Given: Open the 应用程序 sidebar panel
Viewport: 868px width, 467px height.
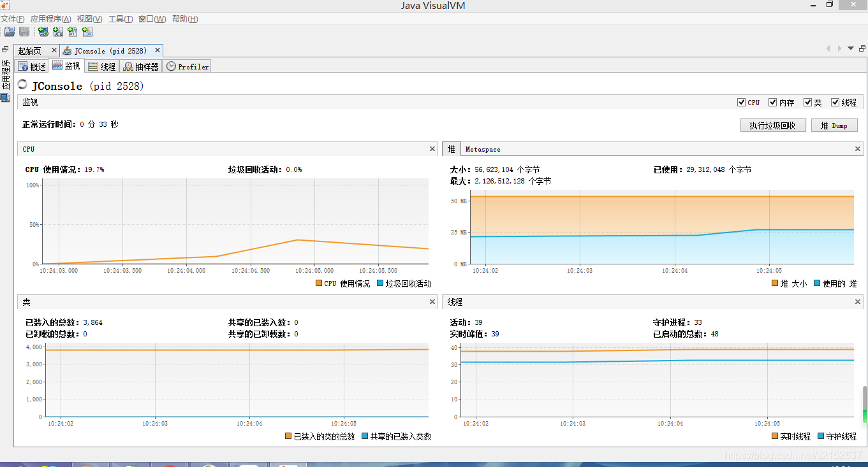Looking at the screenshot, I should point(5,75).
